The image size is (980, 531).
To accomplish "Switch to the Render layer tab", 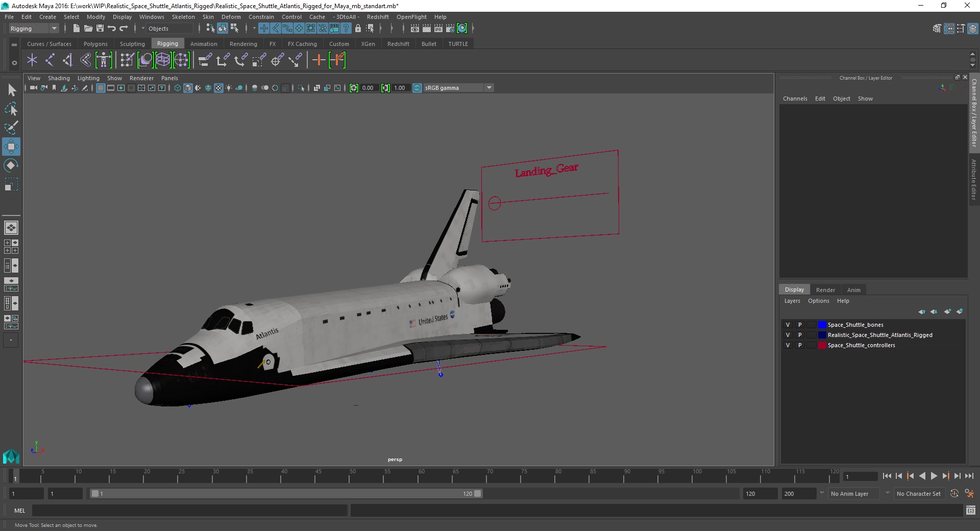I will (825, 290).
